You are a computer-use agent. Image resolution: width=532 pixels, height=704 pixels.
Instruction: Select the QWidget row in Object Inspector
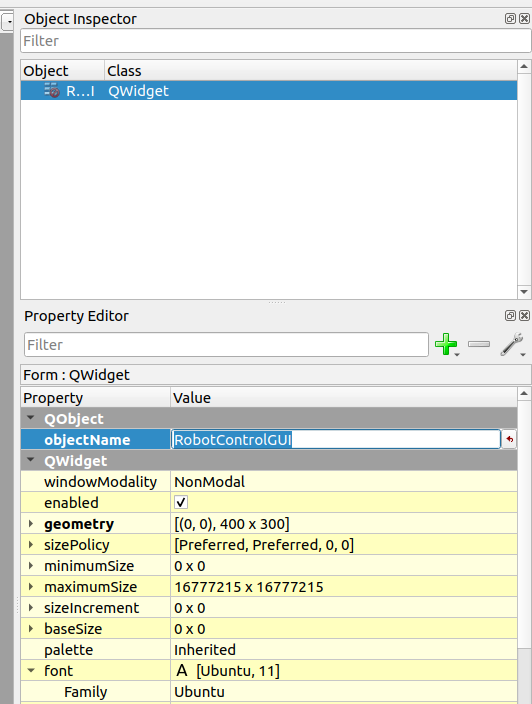click(269, 91)
